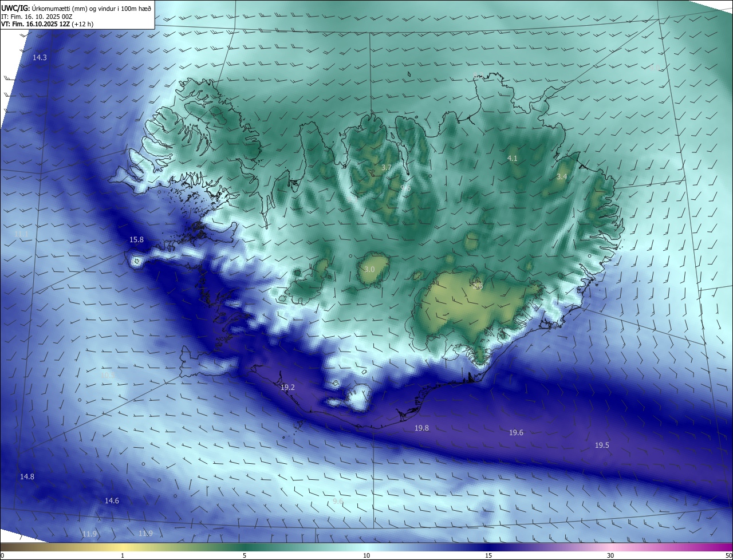Click the color scale tick label 30

coord(610,555)
